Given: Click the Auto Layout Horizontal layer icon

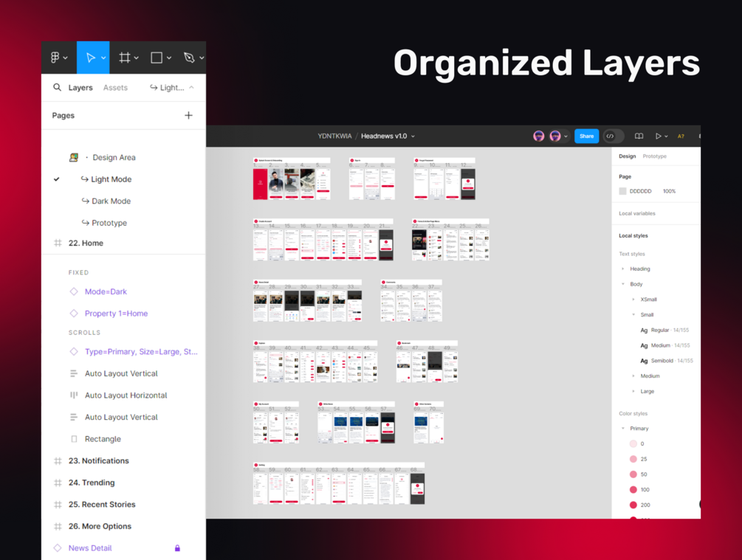Looking at the screenshot, I should (x=74, y=395).
